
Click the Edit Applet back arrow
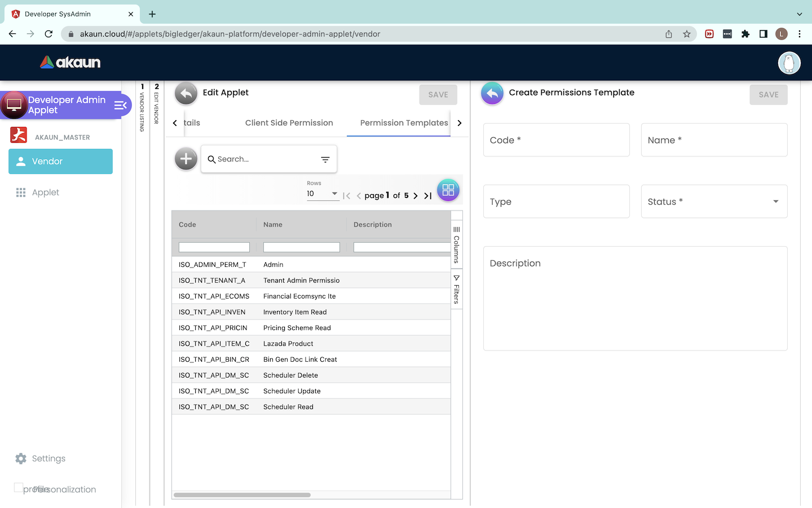pos(186,94)
